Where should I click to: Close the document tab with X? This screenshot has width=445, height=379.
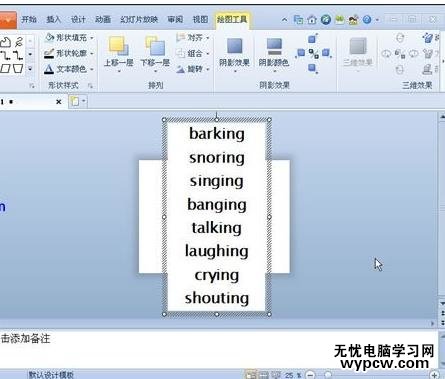[59, 102]
